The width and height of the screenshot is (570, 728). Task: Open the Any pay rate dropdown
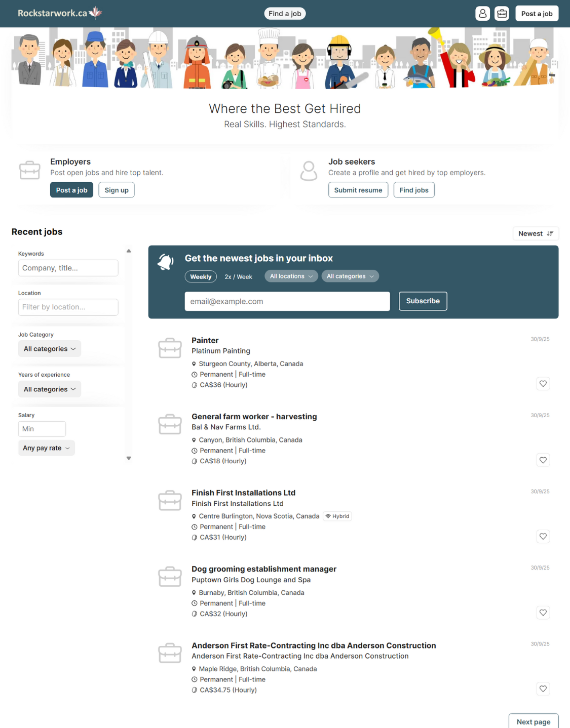46,448
